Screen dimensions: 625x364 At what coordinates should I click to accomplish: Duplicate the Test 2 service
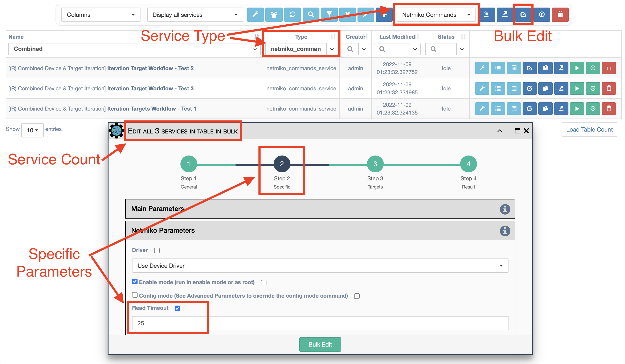click(545, 68)
